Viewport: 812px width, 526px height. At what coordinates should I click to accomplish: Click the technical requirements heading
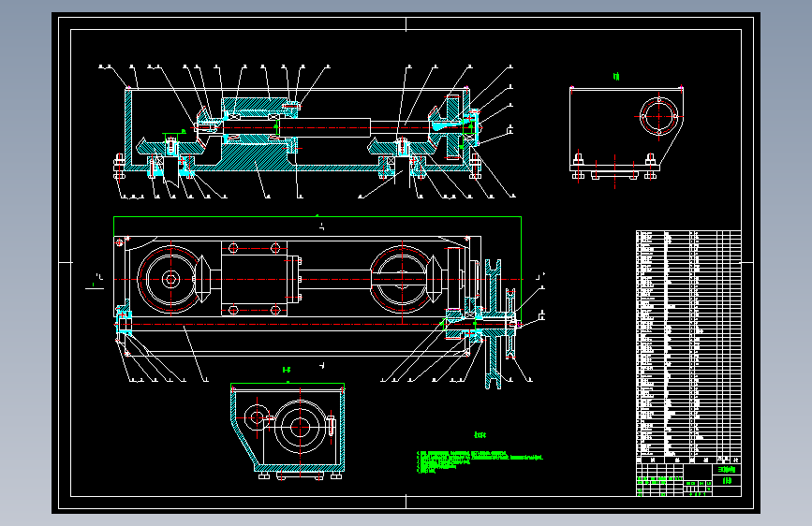pyautogui.click(x=480, y=435)
